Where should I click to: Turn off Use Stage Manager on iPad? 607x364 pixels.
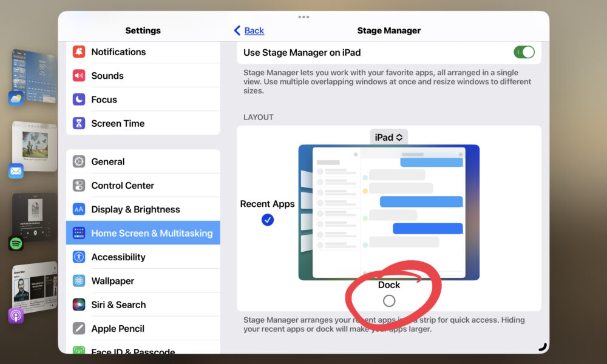click(x=524, y=52)
